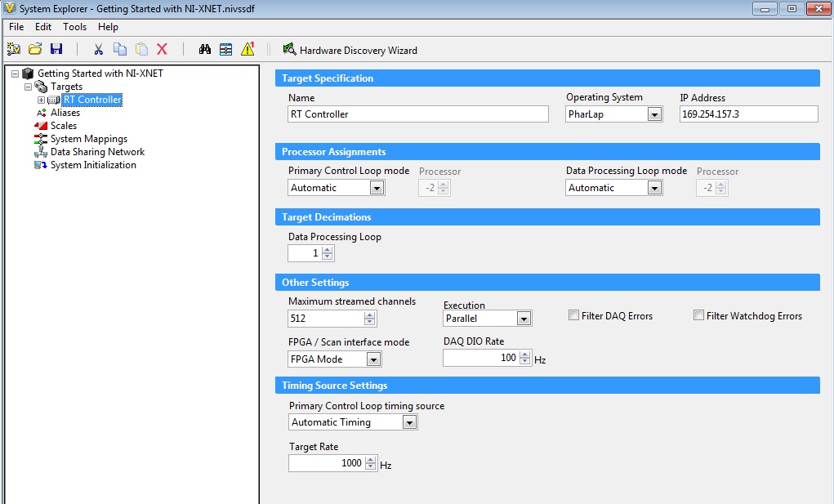The height and width of the screenshot is (504, 834).
Task: Click the Processor Assignments section header
Action: [x=547, y=151]
